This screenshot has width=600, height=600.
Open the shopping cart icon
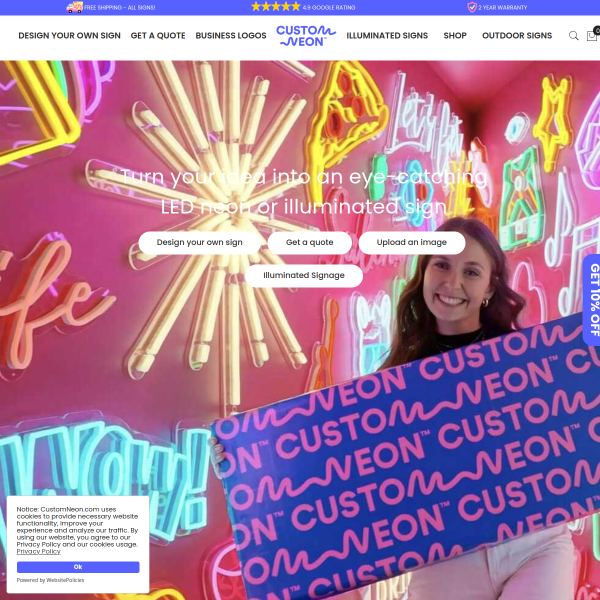tap(593, 35)
